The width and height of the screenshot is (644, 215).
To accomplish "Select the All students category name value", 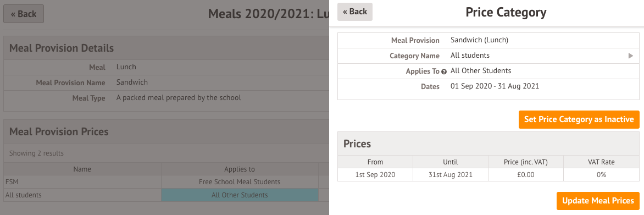I will pyautogui.click(x=470, y=56).
